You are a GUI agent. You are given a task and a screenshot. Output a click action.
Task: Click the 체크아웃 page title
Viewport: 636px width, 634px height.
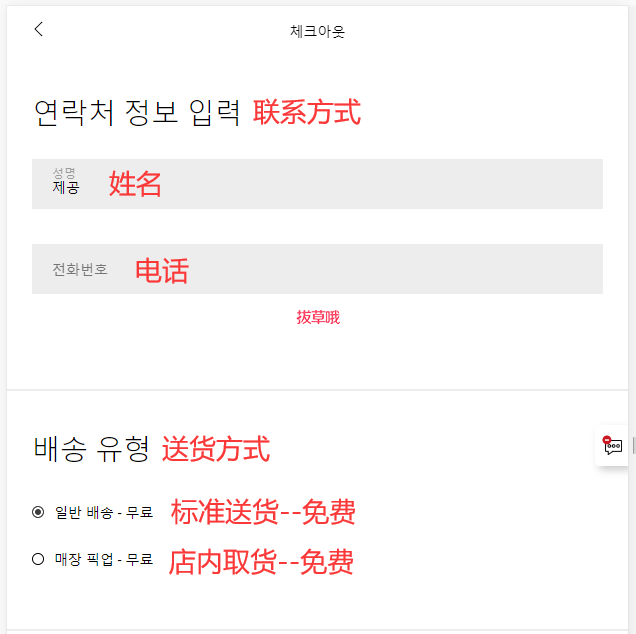click(317, 31)
